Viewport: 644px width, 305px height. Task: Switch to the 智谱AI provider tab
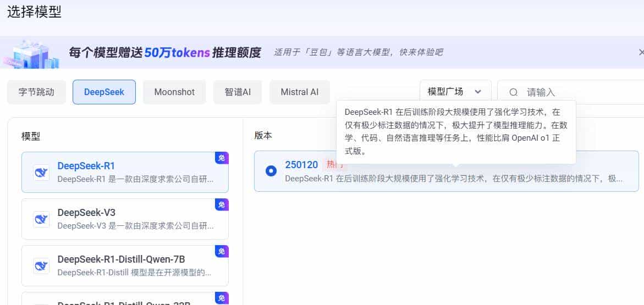238,92
